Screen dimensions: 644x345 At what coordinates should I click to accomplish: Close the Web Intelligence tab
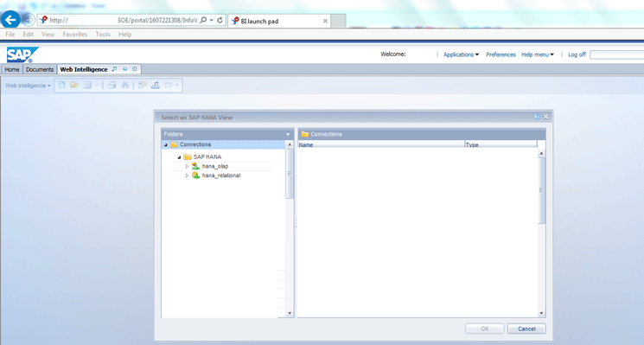[x=134, y=69]
